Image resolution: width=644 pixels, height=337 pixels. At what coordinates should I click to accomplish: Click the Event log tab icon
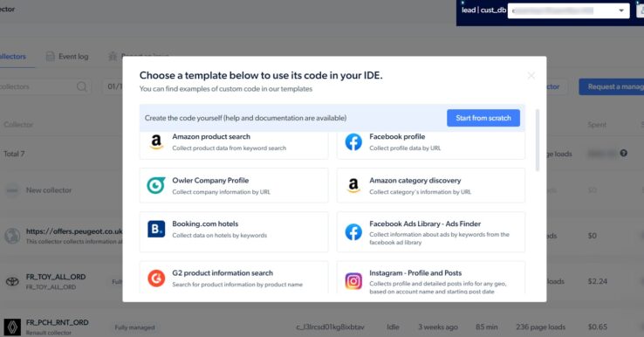tap(50, 56)
